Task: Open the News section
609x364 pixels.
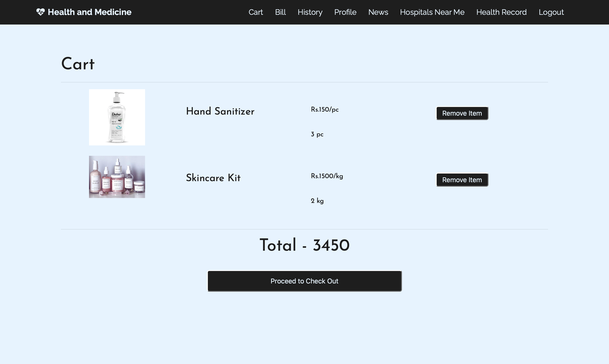Action: tap(378, 12)
